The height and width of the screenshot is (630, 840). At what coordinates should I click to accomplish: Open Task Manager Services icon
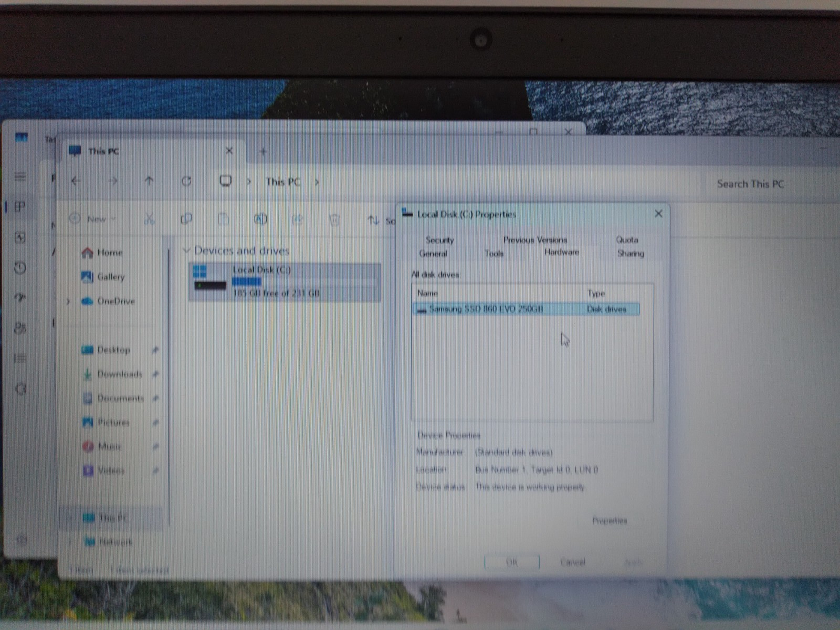point(20,389)
